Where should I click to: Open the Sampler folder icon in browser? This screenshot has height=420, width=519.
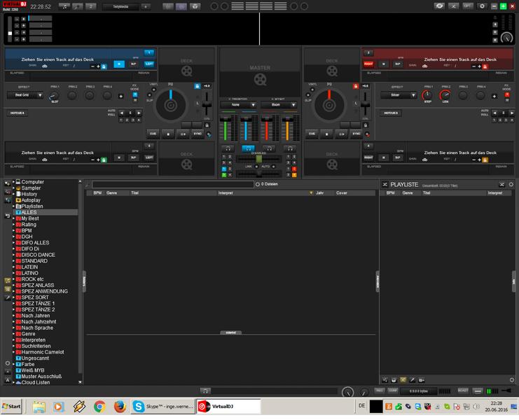(x=18, y=188)
